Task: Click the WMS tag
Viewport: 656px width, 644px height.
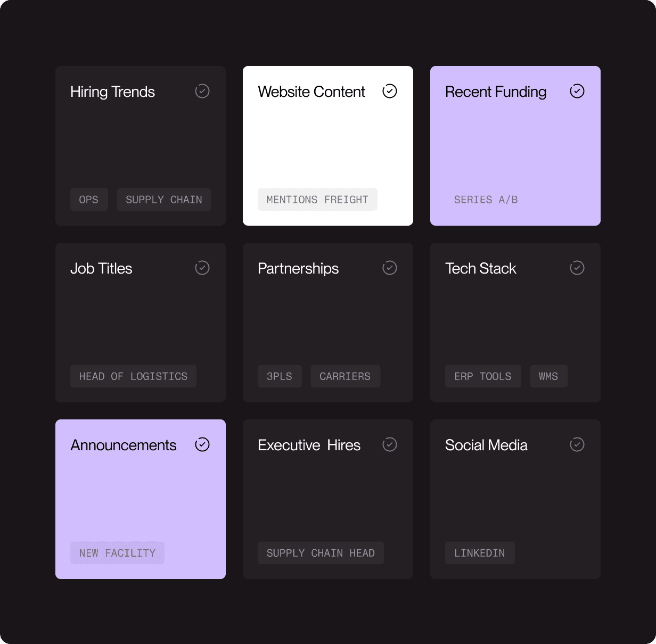Action: point(548,376)
